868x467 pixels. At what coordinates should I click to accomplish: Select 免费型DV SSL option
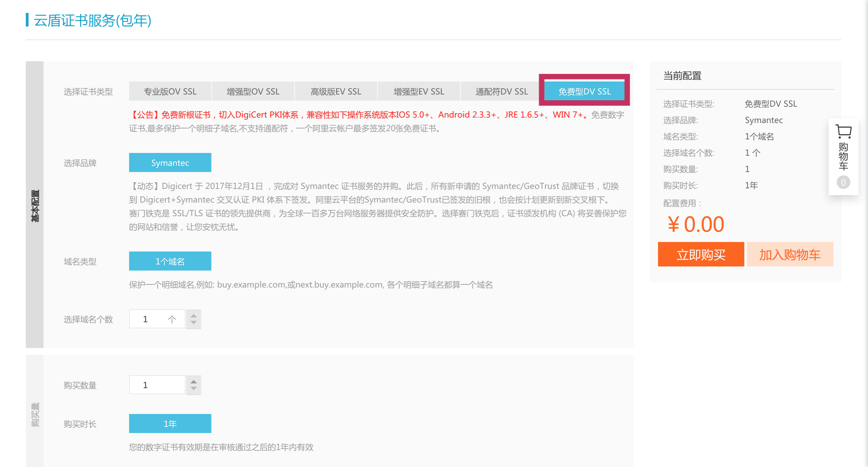click(x=584, y=91)
